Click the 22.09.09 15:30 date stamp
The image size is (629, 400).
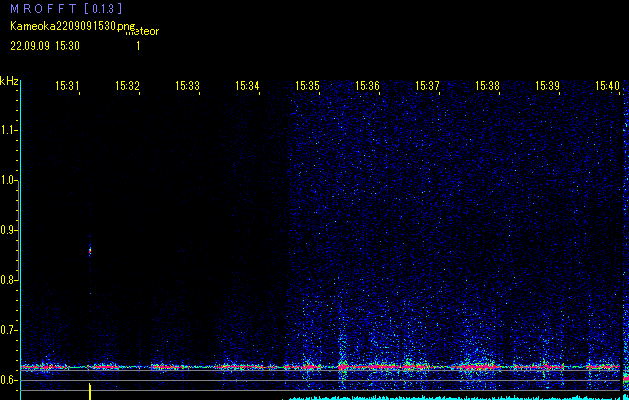pyautogui.click(x=45, y=46)
